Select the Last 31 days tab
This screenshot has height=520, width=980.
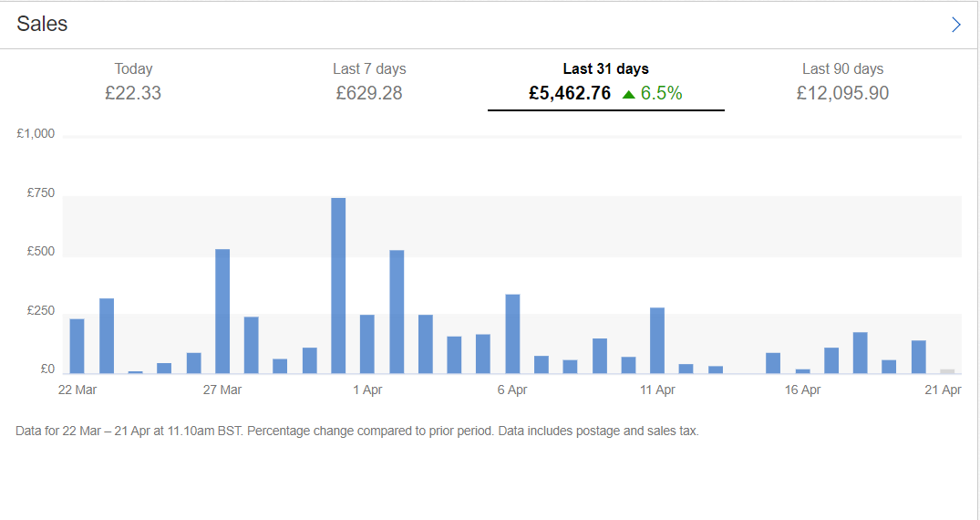tap(605, 82)
